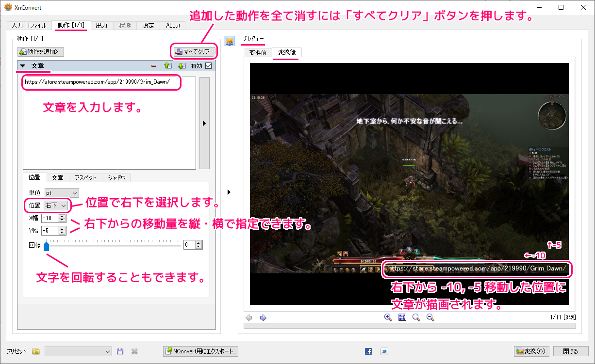The width and height of the screenshot is (595, 364).
Task: Remove the 文章 action with minus icon
Action: pos(154,66)
